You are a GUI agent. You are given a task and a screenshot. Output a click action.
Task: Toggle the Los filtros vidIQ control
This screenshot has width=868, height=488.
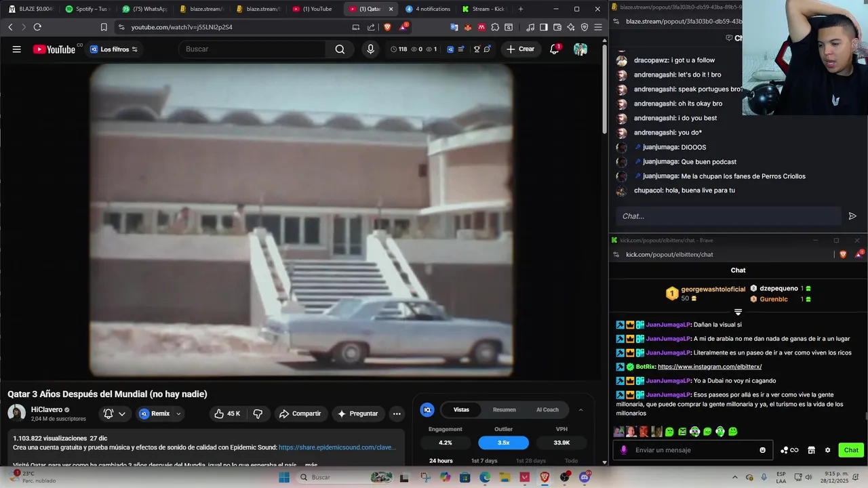click(x=114, y=49)
